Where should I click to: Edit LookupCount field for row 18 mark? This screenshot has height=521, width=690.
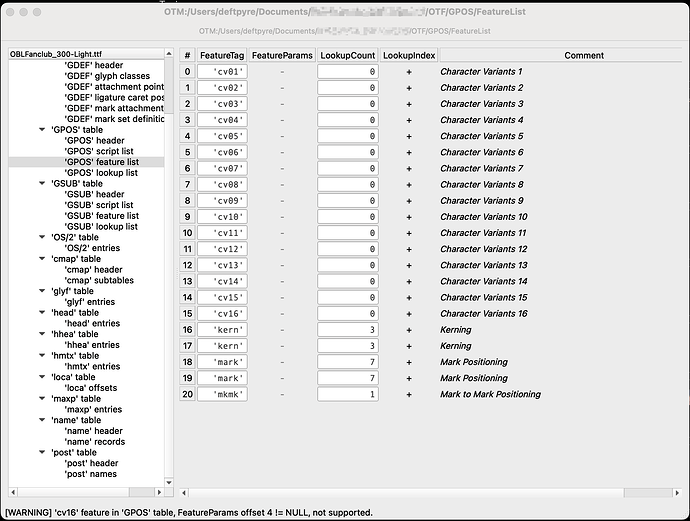[x=348, y=362]
